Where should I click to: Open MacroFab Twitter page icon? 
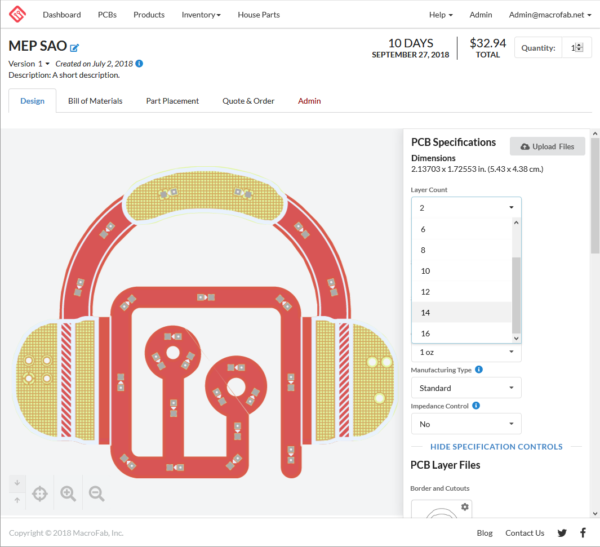(x=562, y=533)
